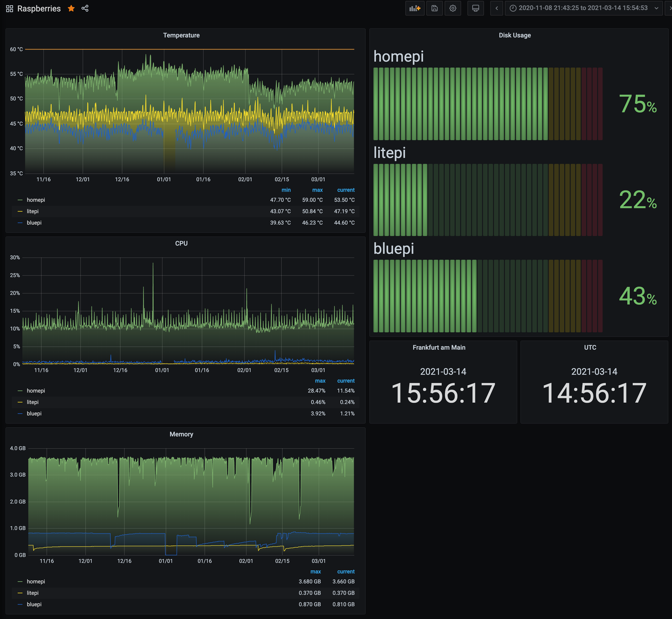Toggle litepi series in CPU legend
This screenshot has width=672, height=619.
pyautogui.click(x=33, y=402)
